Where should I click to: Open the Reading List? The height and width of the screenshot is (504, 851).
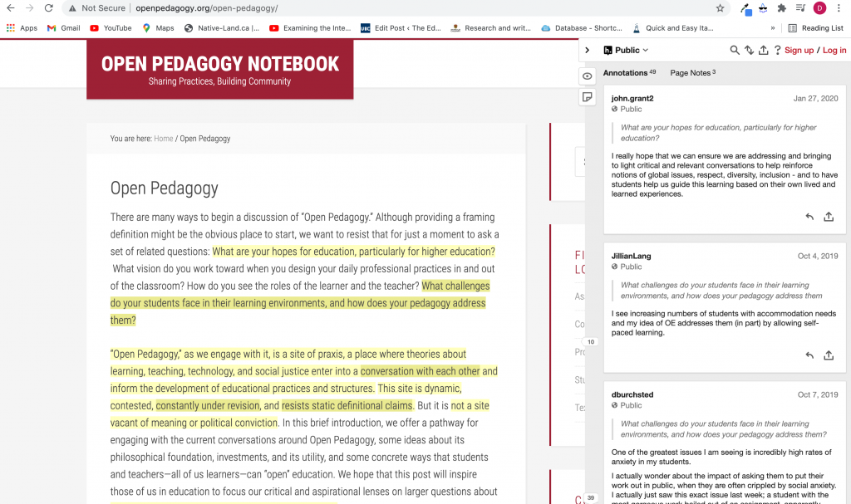(x=816, y=28)
